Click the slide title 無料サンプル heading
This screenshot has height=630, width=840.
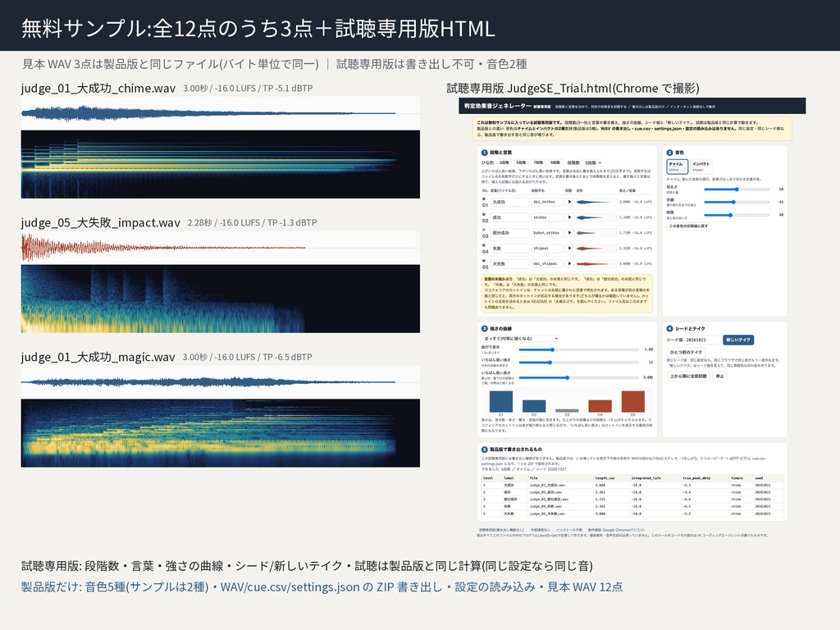(x=258, y=29)
